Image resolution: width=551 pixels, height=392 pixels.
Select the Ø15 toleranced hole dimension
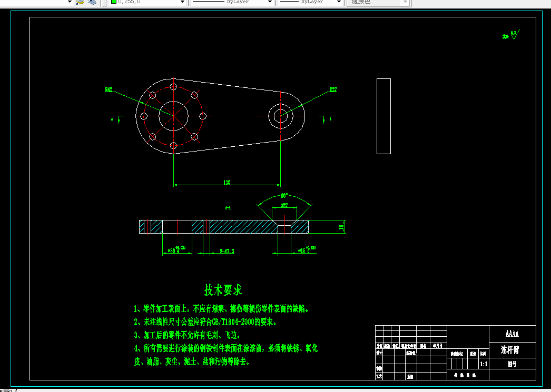307,249
